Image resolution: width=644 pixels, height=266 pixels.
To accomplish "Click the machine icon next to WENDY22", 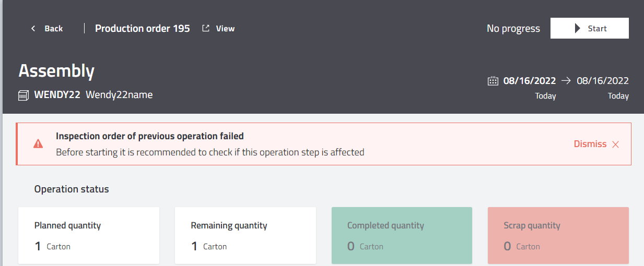I will [24, 95].
